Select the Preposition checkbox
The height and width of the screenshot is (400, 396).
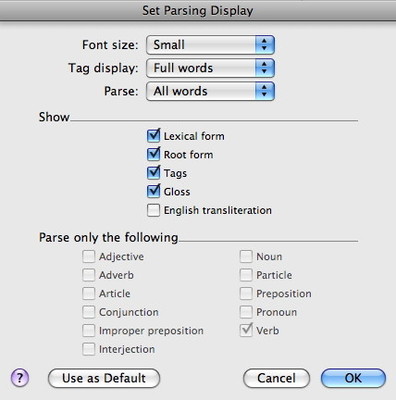click(x=246, y=294)
